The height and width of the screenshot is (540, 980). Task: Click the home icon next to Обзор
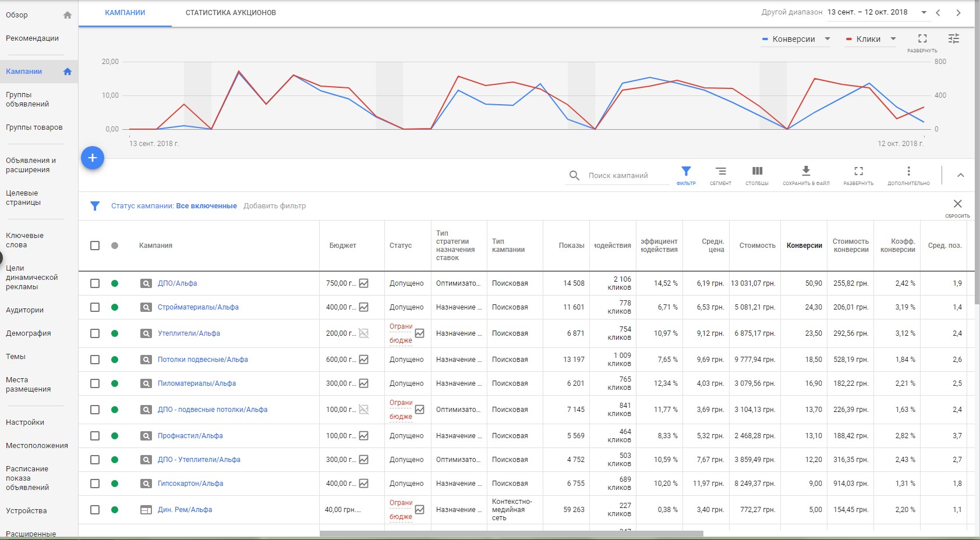click(68, 15)
